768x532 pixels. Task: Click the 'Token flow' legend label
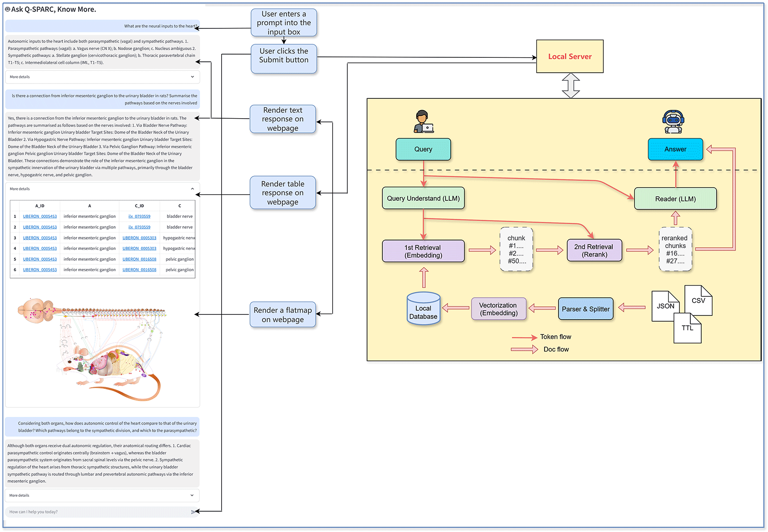[556, 337]
